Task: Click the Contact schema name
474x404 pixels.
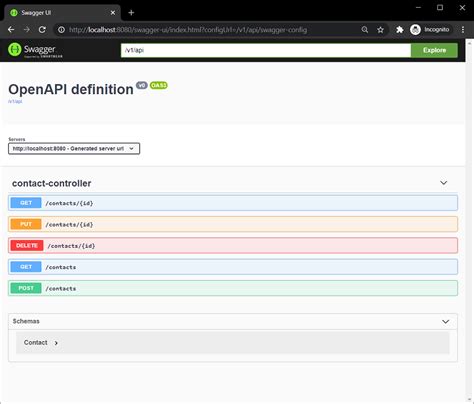Action: tap(36, 343)
